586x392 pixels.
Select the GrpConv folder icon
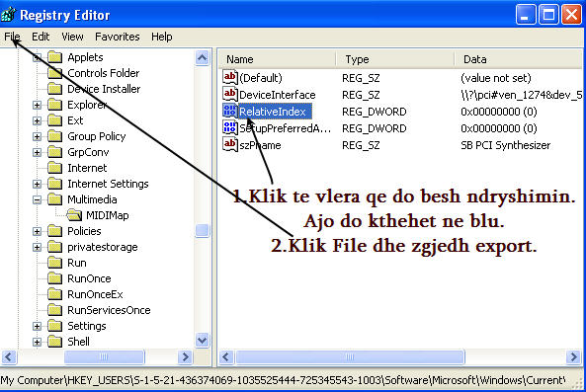[55, 152]
